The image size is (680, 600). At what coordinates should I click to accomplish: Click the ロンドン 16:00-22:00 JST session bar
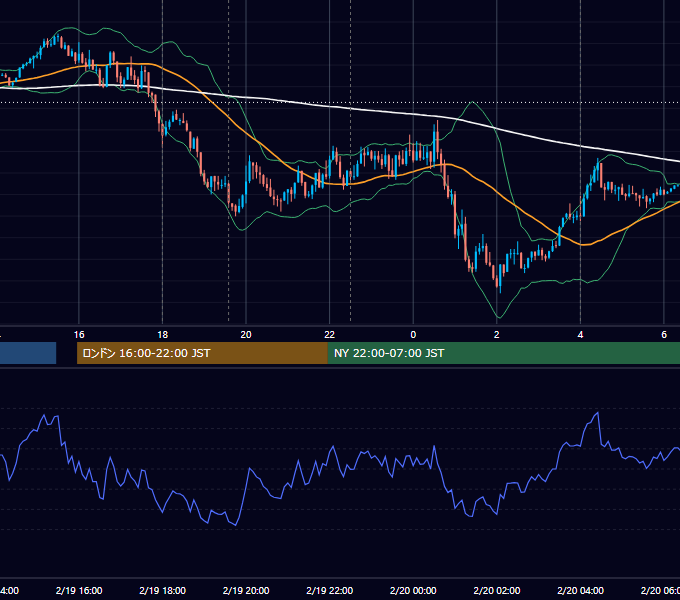tap(202, 353)
